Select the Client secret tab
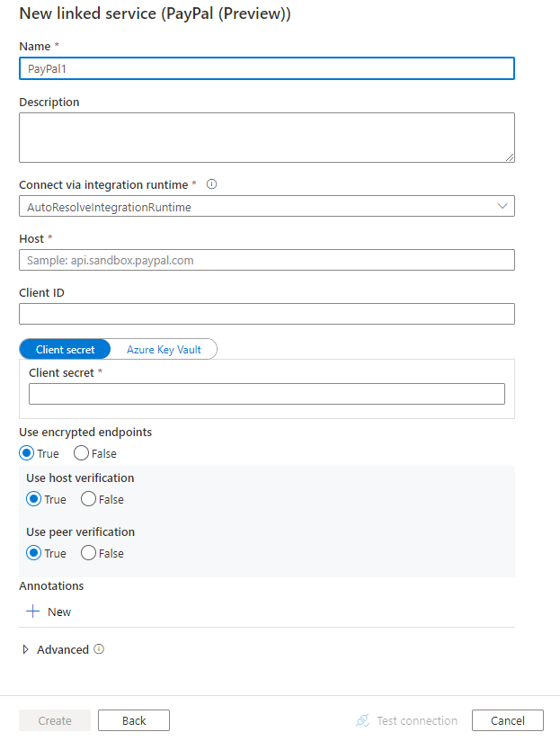560x741 pixels. coord(65,349)
